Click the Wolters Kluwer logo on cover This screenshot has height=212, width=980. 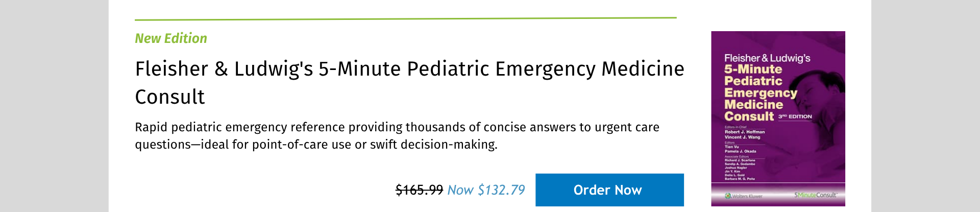coord(744,196)
